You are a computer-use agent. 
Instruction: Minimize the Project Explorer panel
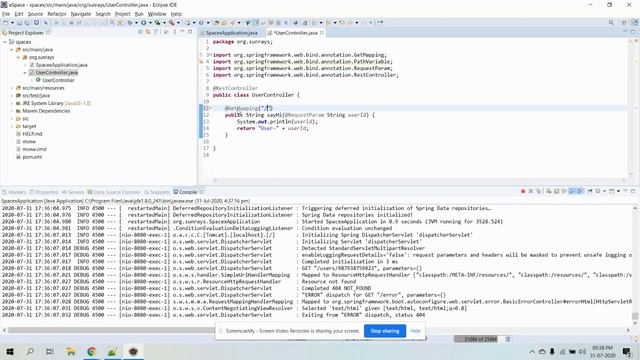click(x=182, y=32)
